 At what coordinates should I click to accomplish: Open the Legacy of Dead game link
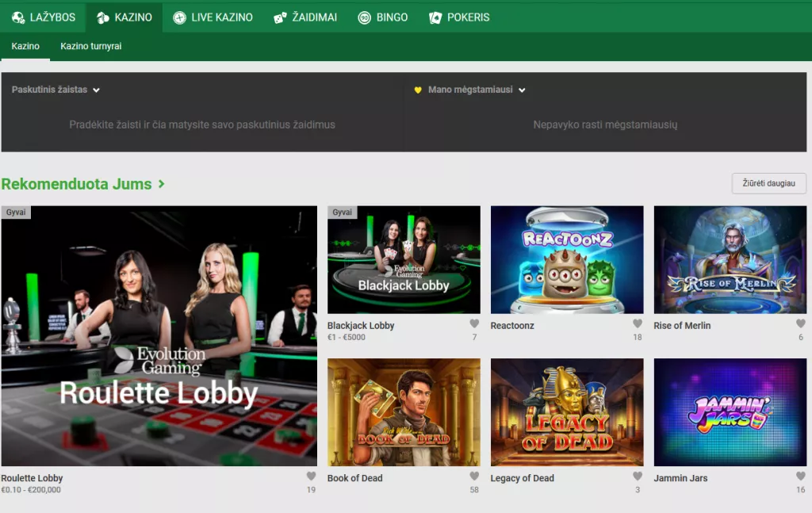[x=566, y=412]
